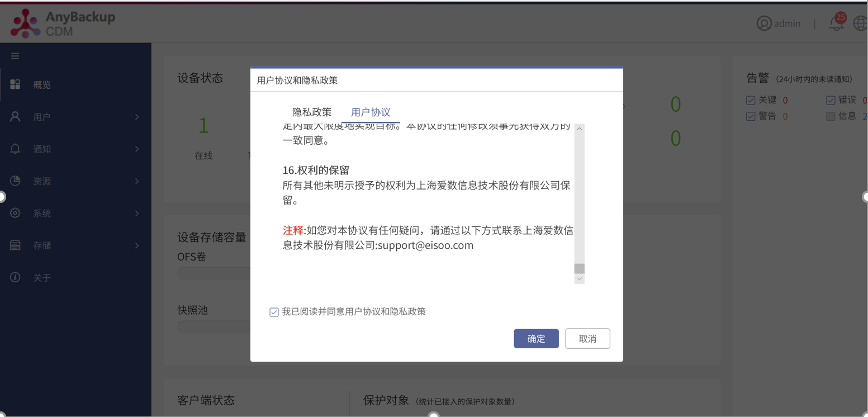Uncheck the 关键 alerts checkbox
The width and height of the screenshot is (868, 417).
pyautogui.click(x=751, y=99)
